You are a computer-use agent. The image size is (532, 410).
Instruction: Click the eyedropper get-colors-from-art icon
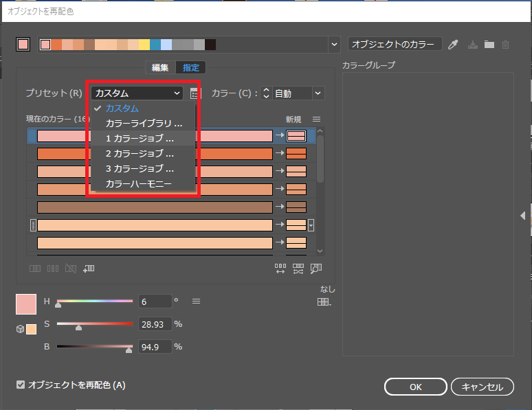[453, 45]
